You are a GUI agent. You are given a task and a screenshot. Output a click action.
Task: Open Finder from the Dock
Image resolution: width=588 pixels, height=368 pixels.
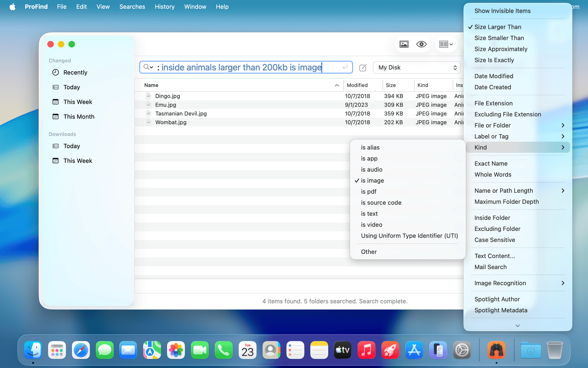click(33, 350)
